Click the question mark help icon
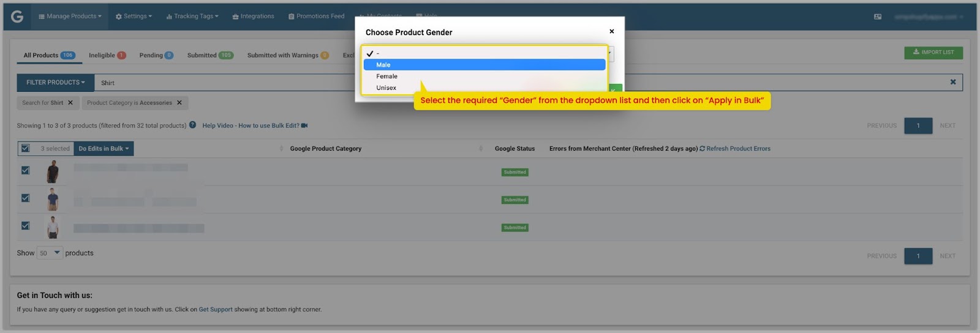This screenshot has height=333, width=980. (x=192, y=125)
